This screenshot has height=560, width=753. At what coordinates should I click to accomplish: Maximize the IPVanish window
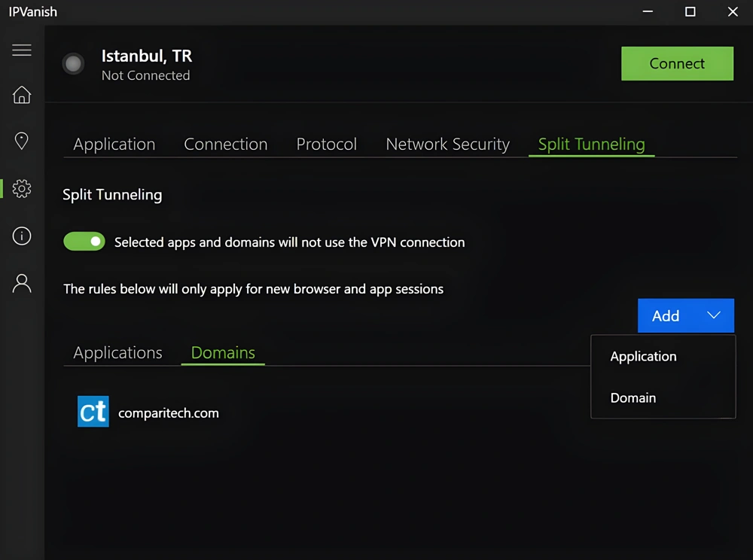pos(690,11)
